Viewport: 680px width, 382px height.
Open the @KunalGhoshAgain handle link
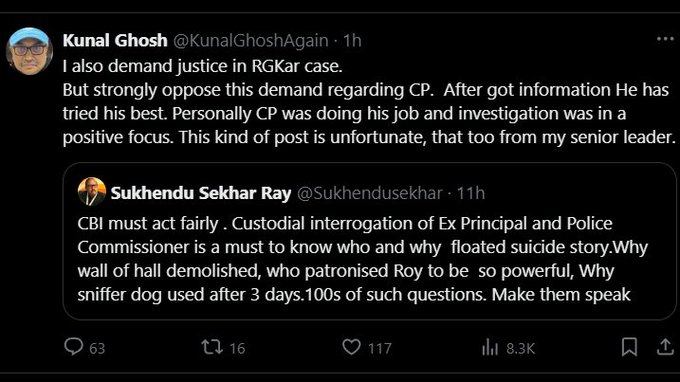point(251,41)
